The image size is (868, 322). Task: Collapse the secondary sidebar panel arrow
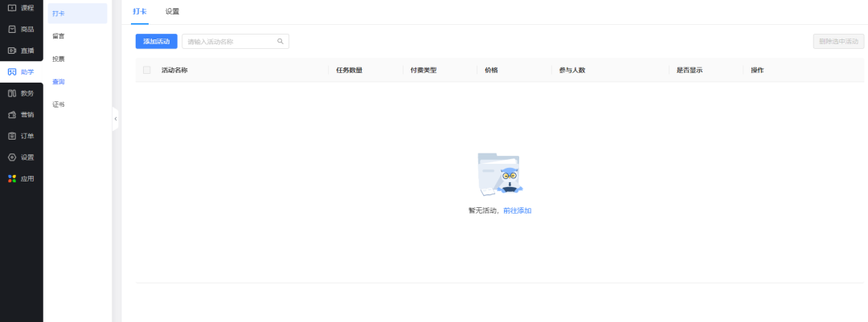(116, 119)
